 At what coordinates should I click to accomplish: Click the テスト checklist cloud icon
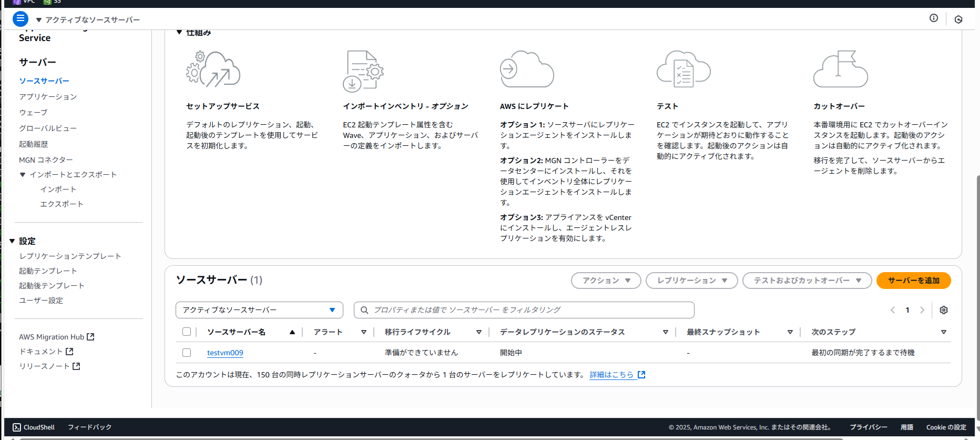[x=683, y=69]
